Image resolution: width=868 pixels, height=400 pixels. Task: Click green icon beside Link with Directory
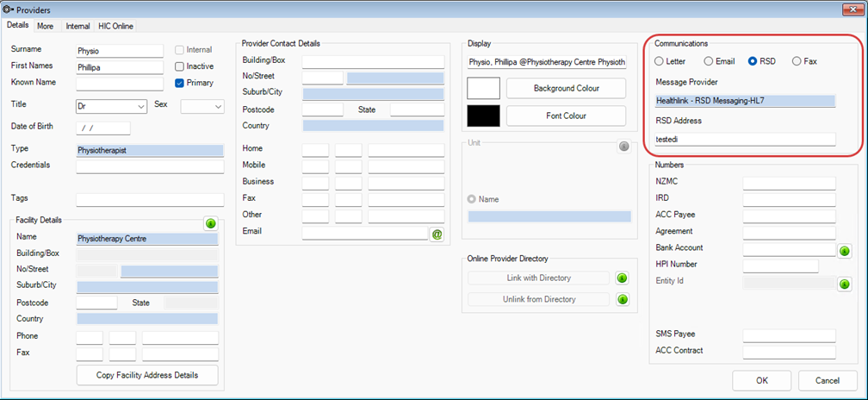tap(623, 278)
